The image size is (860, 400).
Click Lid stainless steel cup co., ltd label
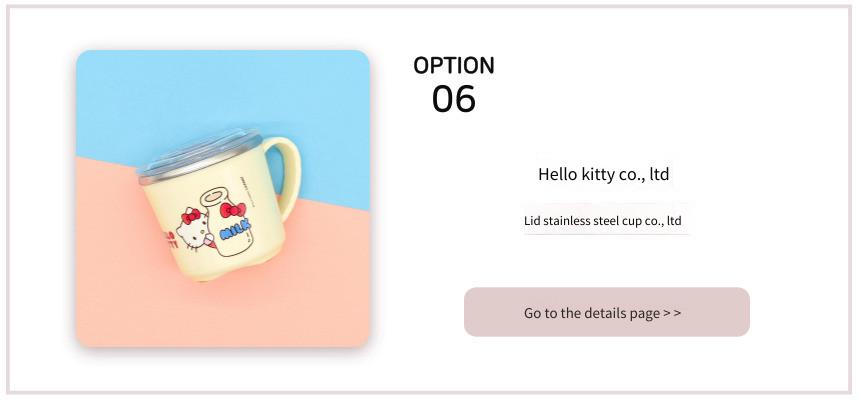point(603,221)
